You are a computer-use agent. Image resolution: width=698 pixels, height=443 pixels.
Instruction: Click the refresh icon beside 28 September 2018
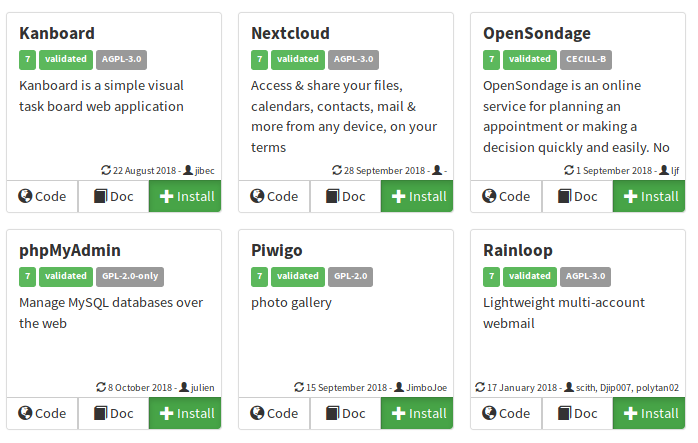tap(337, 170)
